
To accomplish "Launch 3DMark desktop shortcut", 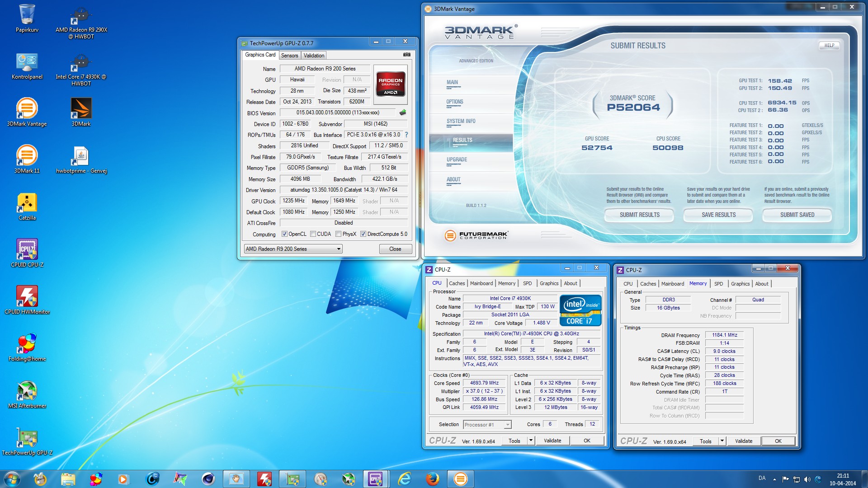I will pyautogui.click(x=81, y=113).
